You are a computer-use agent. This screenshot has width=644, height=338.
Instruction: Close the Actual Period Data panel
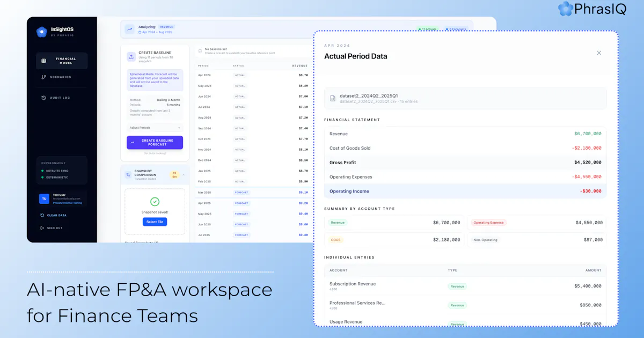coord(599,53)
